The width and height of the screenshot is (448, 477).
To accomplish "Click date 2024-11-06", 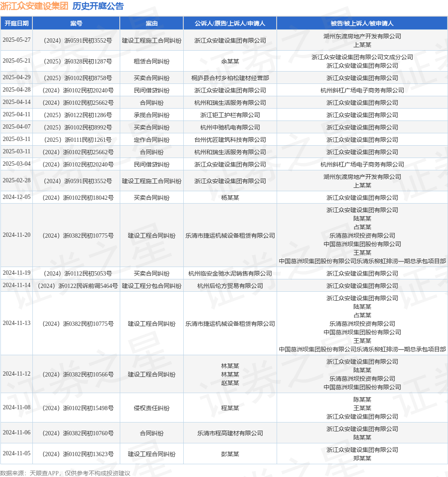I will (x=17, y=433).
